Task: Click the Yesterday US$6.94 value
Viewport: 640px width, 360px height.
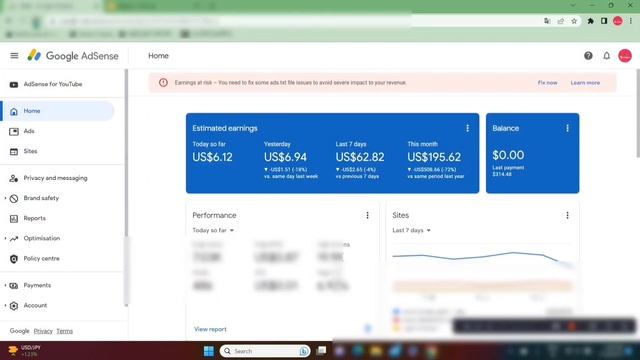Action: (285, 157)
